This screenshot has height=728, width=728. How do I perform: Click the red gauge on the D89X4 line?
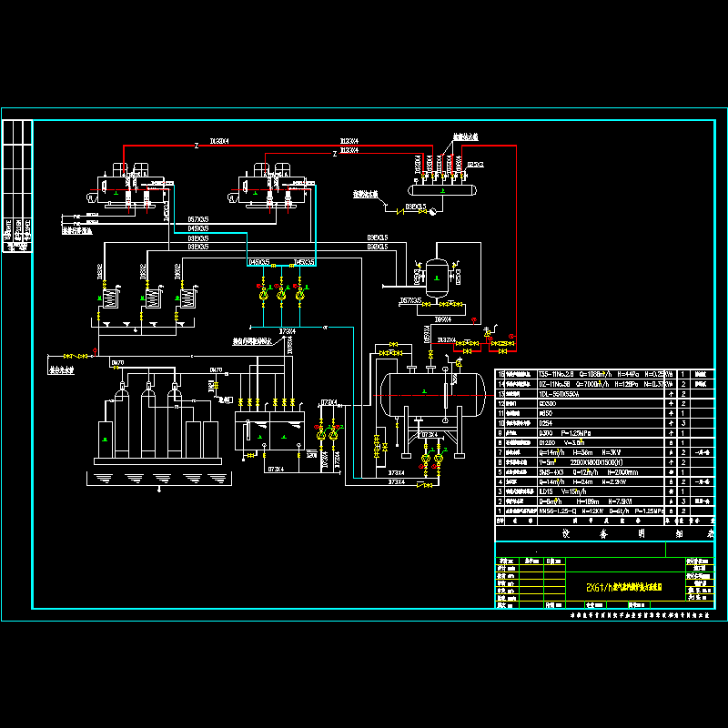(x=473, y=320)
